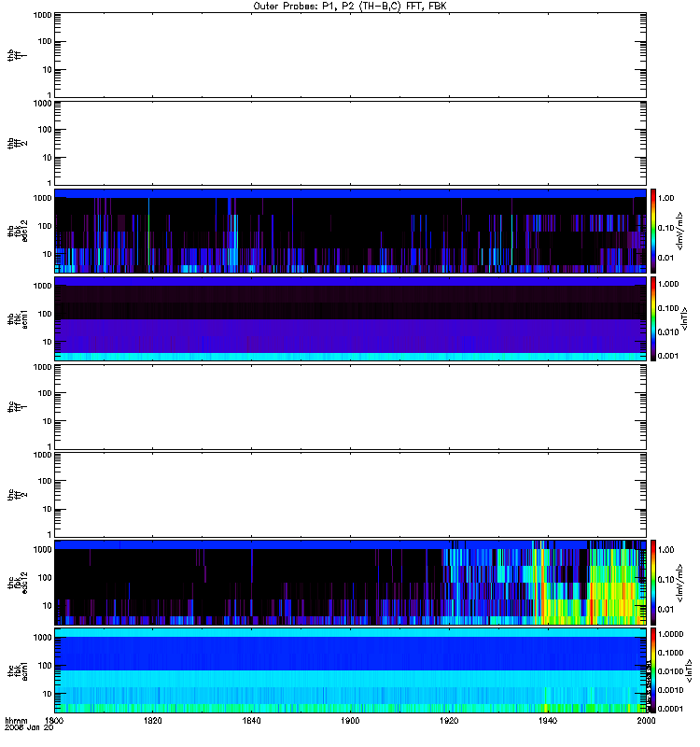Click the '10' tick label of thb fbk edc12 panel
This screenshot has height=747, width=700.
(x=47, y=254)
